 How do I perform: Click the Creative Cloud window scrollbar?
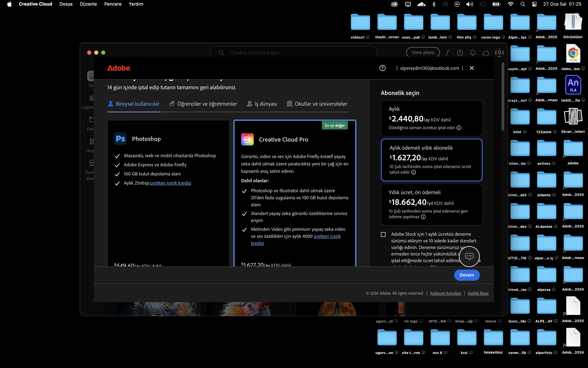pyautogui.click(x=503, y=96)
